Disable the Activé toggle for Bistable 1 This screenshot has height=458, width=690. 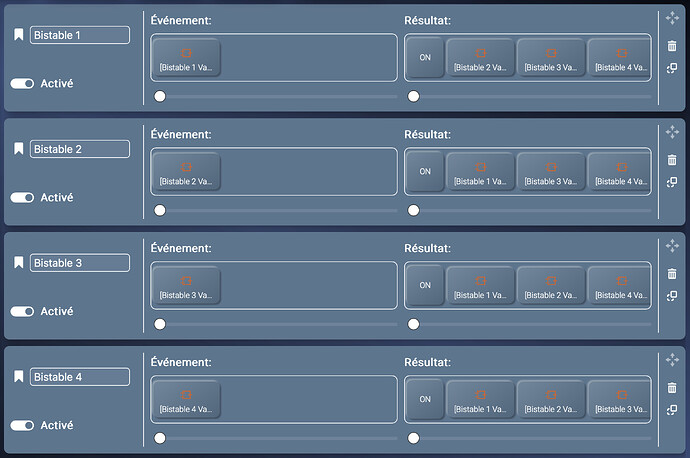tap(22, 84)
